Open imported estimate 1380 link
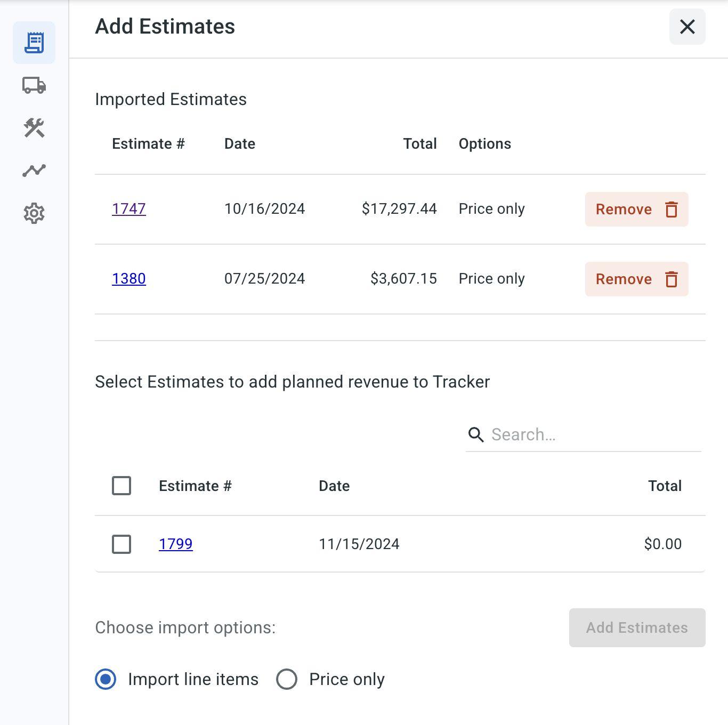The width and height of the screenshot is (728, 725). coord(129,278)
